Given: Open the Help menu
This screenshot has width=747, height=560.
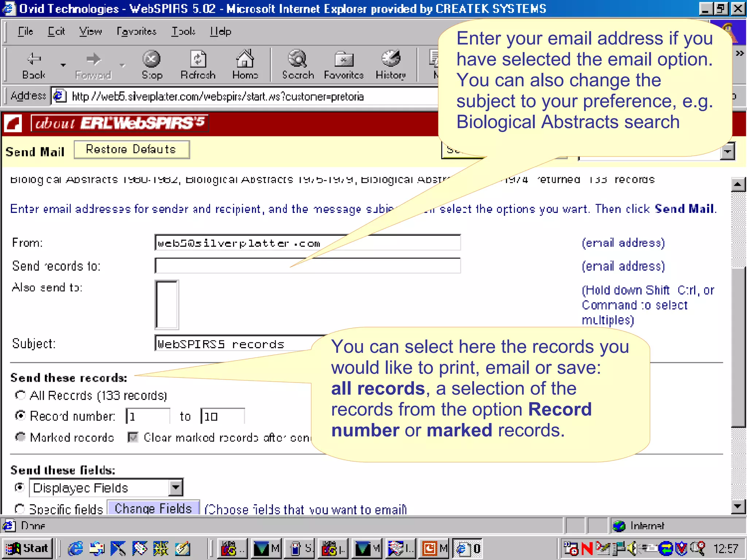Looking at the screenshot, I should click(220, 31).
